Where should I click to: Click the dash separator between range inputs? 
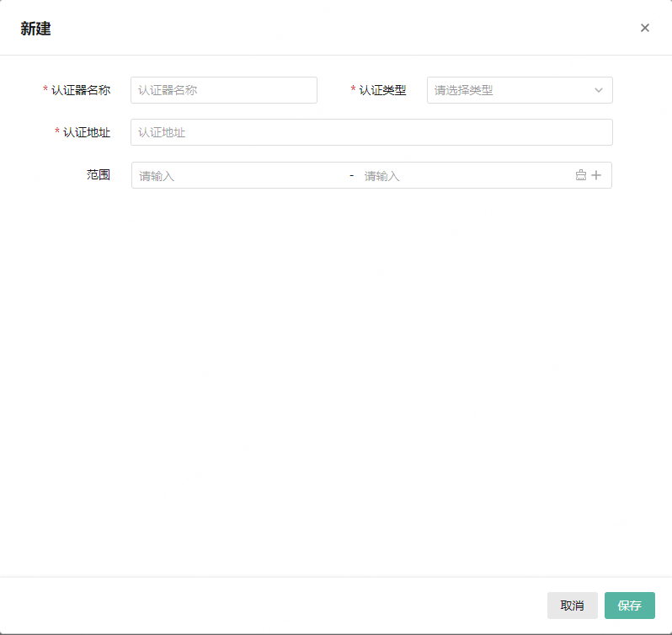click(x=351, y=175)
